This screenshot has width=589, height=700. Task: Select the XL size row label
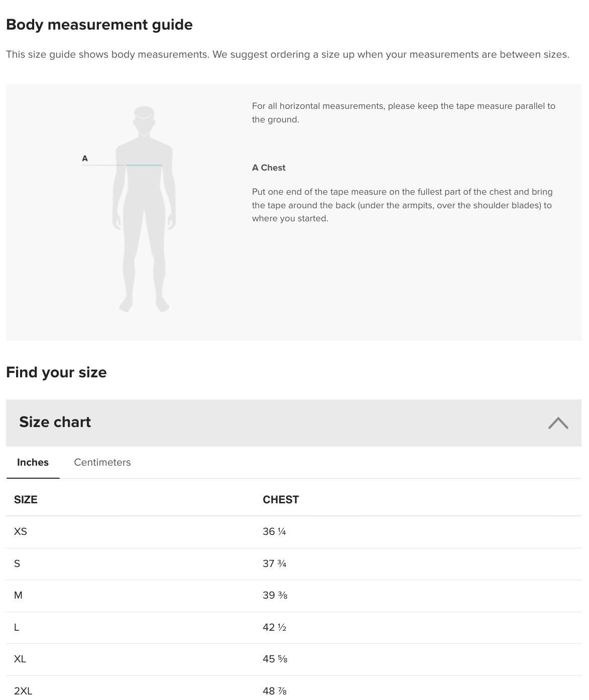tap(20, 659)
